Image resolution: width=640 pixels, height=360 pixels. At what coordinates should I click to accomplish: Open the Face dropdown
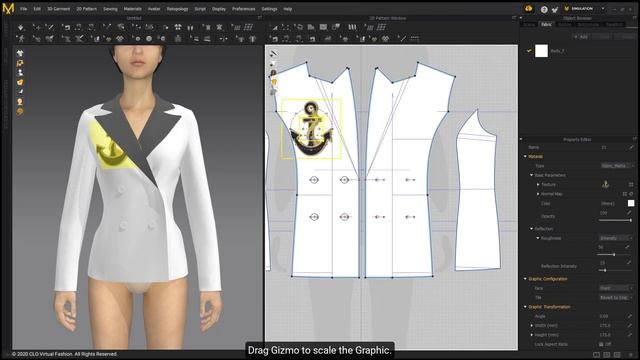pyautogui.click(x=616, y=288)
